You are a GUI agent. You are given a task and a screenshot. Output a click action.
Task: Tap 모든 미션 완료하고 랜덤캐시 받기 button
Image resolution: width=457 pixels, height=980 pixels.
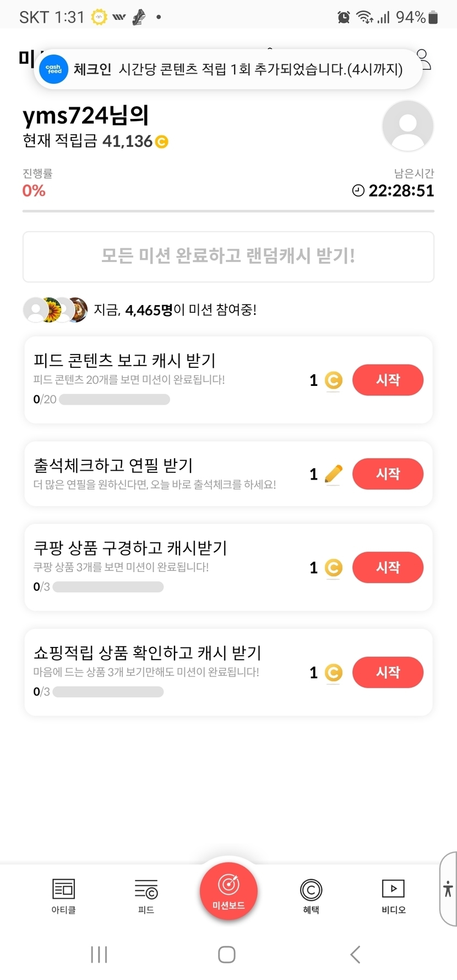coord(228,256)
